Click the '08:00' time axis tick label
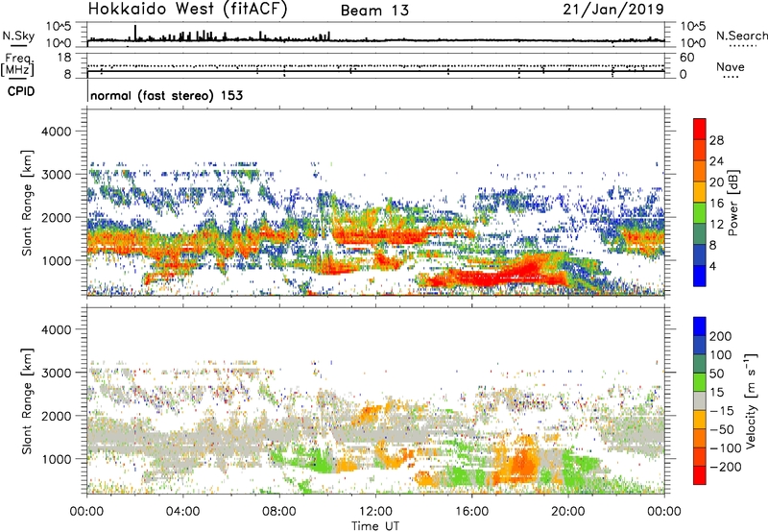The height and width of the screenshot is (532, 768). [x=279, y=512]
